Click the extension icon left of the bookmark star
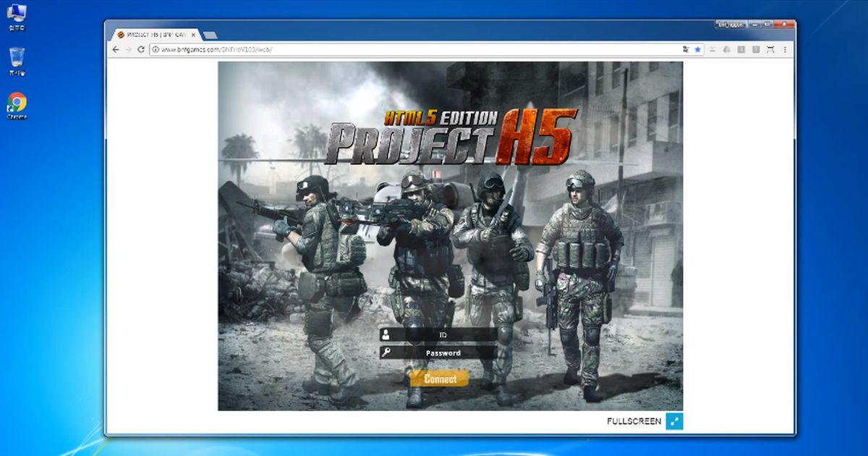Viewport: 868px width, 456px height. click(x=685, y=49)
